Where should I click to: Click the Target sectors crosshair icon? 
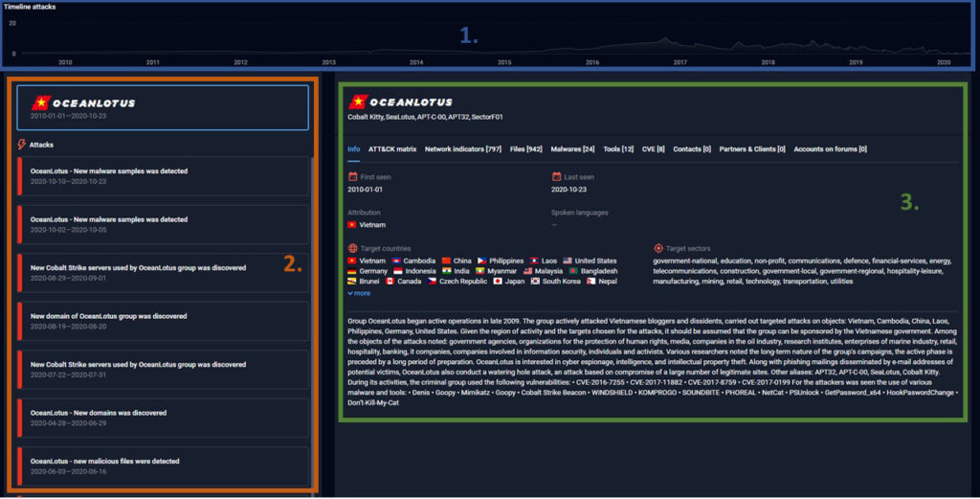coord(657,248)
